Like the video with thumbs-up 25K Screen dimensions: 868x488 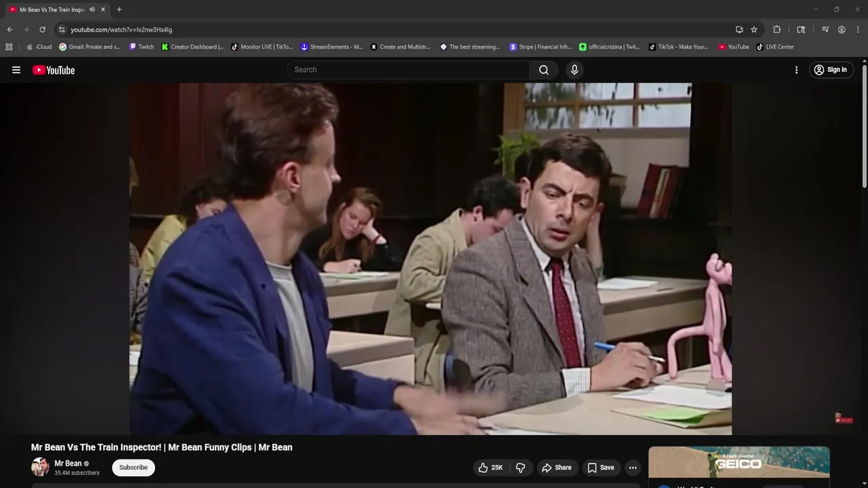coord(491,468)
